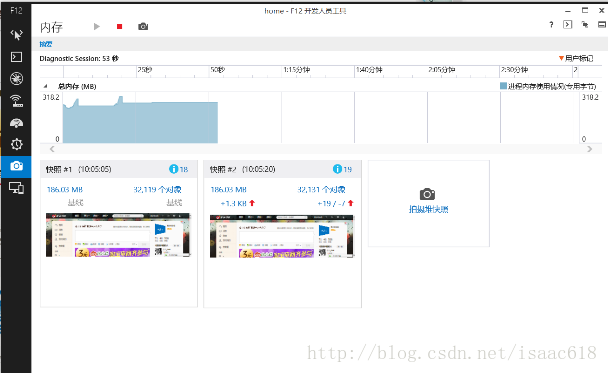Open the Profiler tool icon
Image resolution: width=608 pixels, height=373 pixels.
(16, 144)
